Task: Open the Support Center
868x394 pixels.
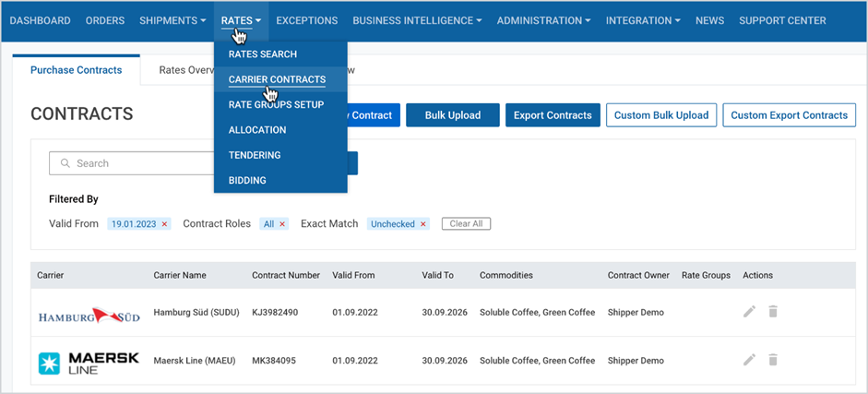Action: point(782,20)
